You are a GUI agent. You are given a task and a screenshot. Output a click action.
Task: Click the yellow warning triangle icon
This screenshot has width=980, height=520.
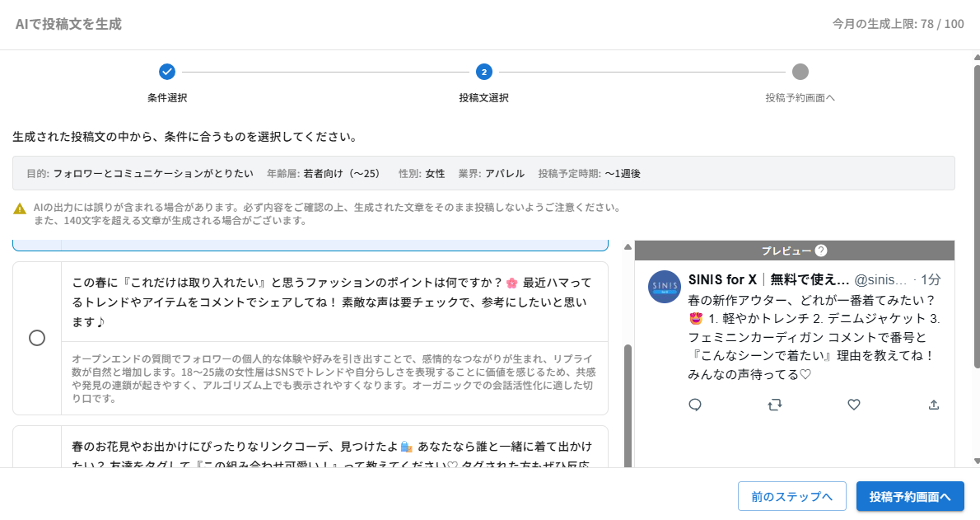(x=20, y=209)
